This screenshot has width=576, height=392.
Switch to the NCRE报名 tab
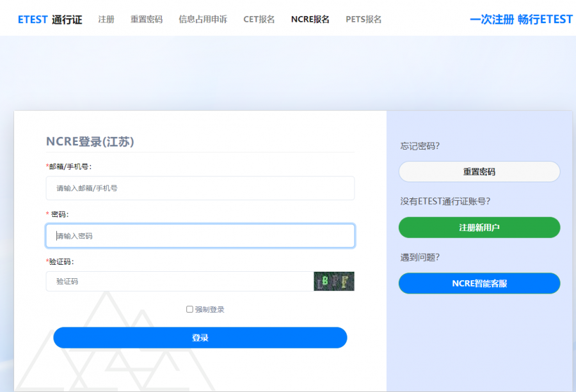[310, 19]
